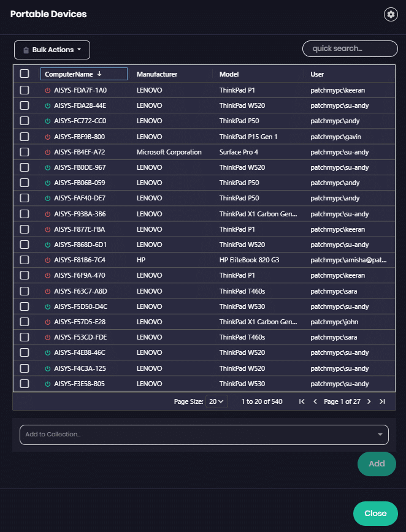Focus the quick search field
Viewport: 406px width, 532px height.
[x=350, y=48]
